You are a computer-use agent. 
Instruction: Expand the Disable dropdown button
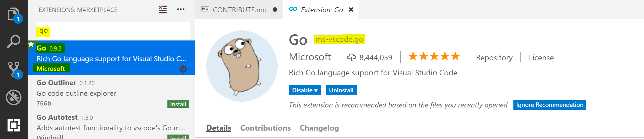[305, 90]
